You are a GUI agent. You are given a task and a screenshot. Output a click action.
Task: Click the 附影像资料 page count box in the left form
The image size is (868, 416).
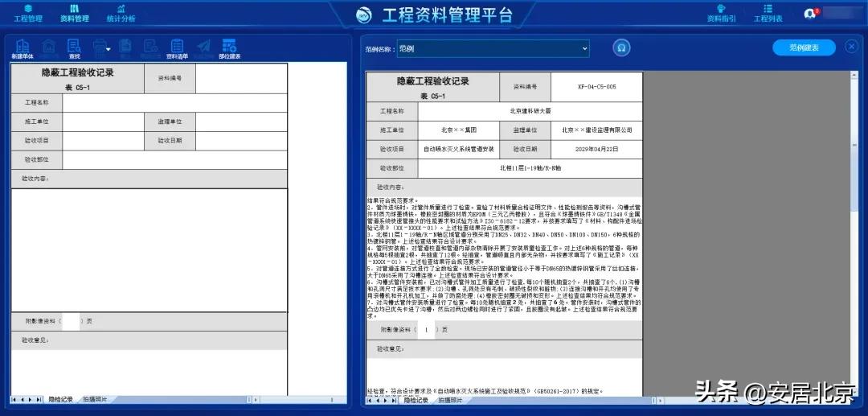point(71,321)
